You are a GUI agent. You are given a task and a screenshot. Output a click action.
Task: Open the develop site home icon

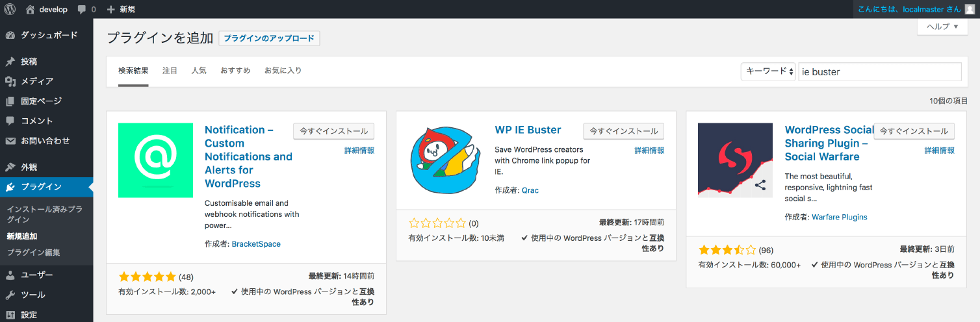(30, 9)
